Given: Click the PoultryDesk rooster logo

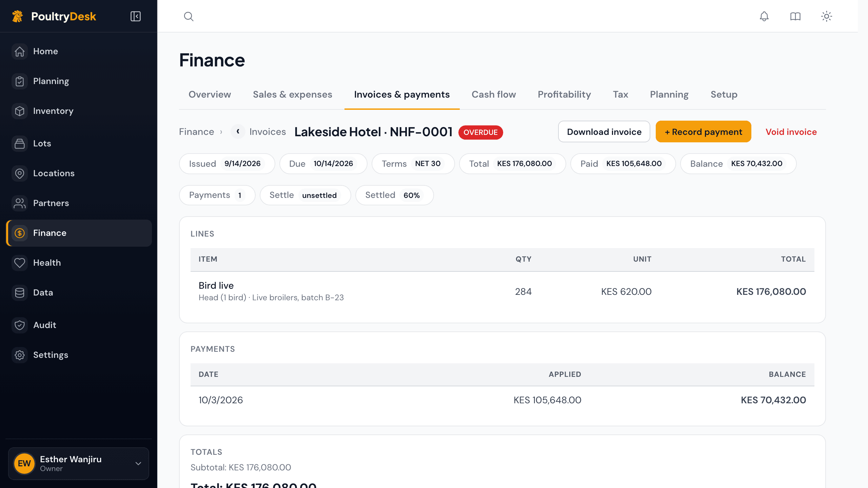Looking at the screenshot, I should (18, 16).
